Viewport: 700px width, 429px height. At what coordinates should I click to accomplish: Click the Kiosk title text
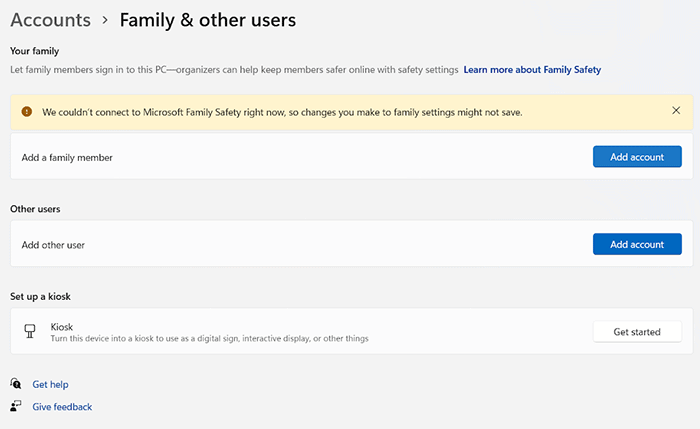62,327
